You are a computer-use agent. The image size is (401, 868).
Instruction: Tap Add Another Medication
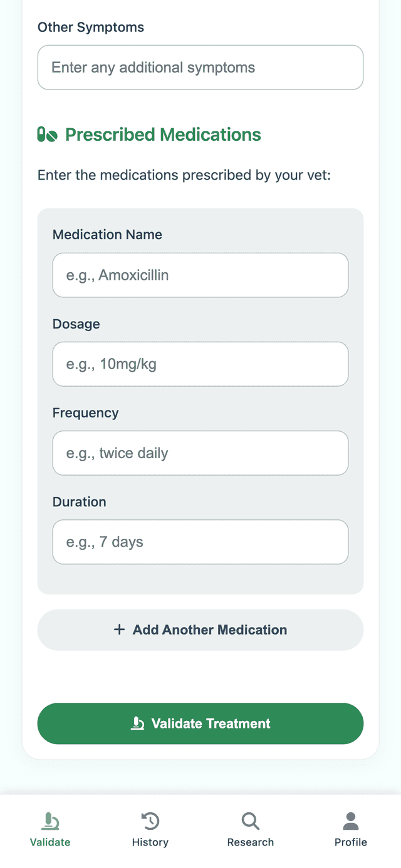pos(200,630)
